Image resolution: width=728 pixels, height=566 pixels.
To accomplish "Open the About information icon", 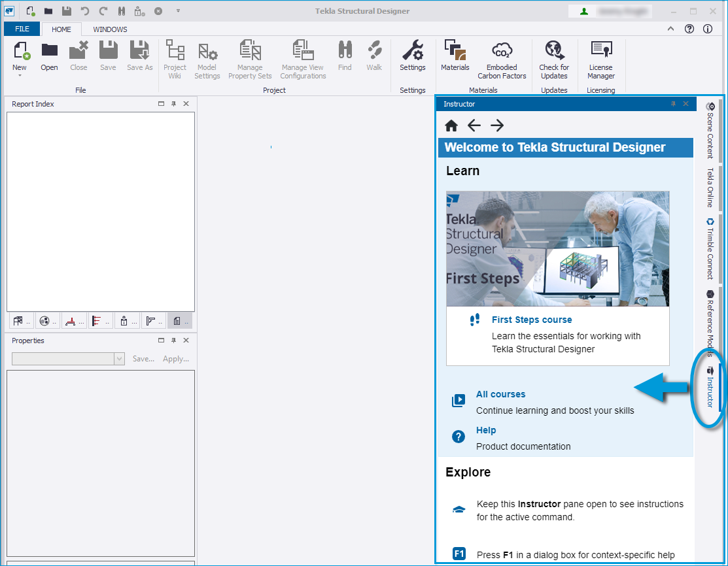I will [x=708, y=29].
